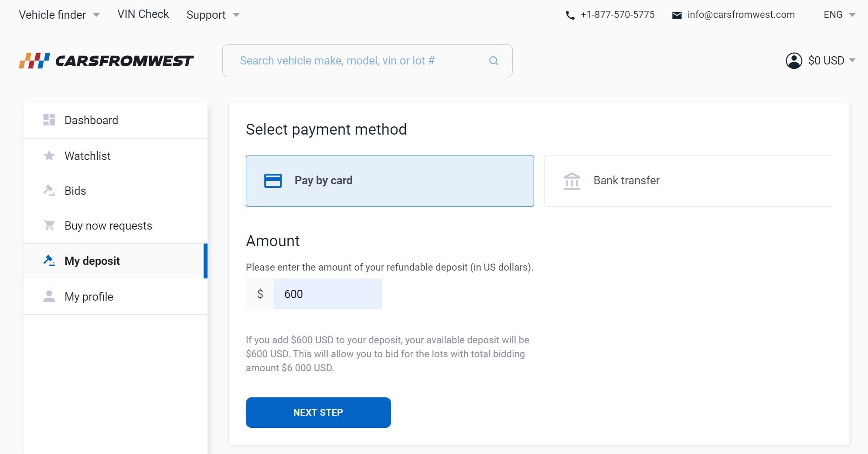Viewport: 868px width, 454px height.
Task: Click the Dashboard grid icon
Action: click(49, 120)
